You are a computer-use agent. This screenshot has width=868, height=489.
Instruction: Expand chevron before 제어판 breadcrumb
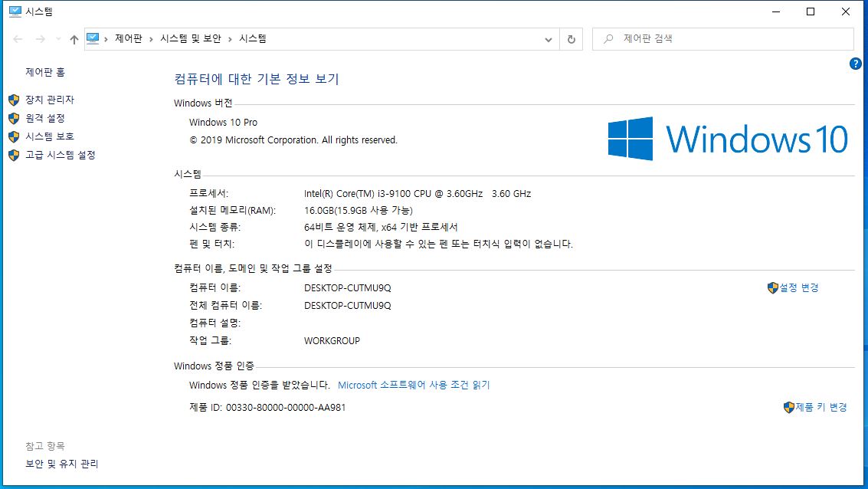pyautogui.click(x=106, y=39)
